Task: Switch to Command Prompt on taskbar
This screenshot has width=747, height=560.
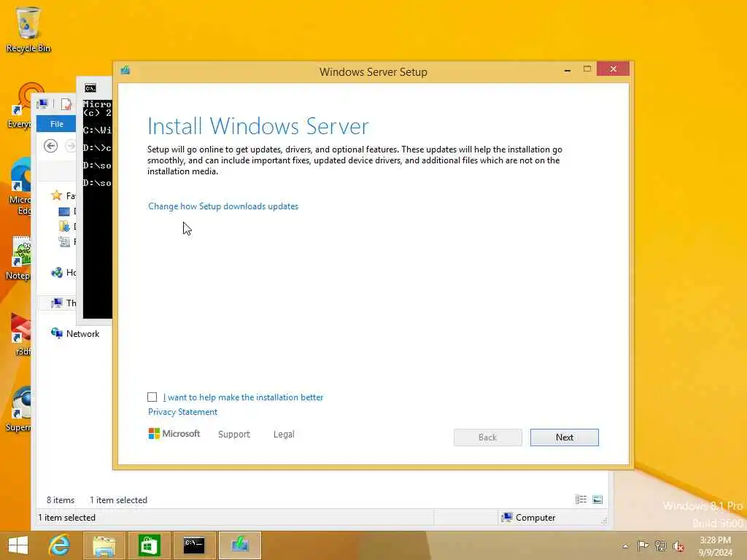Action: pyautogui.click(x=194, y=545)
